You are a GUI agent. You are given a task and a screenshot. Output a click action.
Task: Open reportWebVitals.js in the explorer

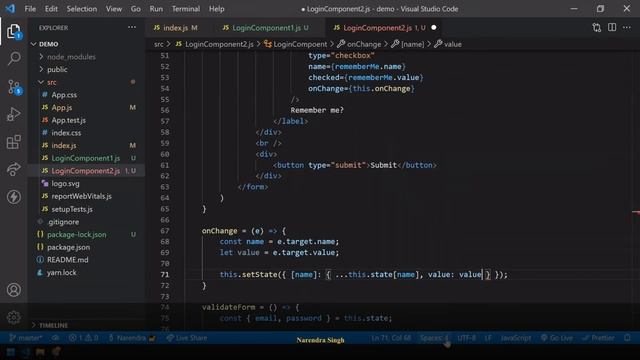coord(81,196)
